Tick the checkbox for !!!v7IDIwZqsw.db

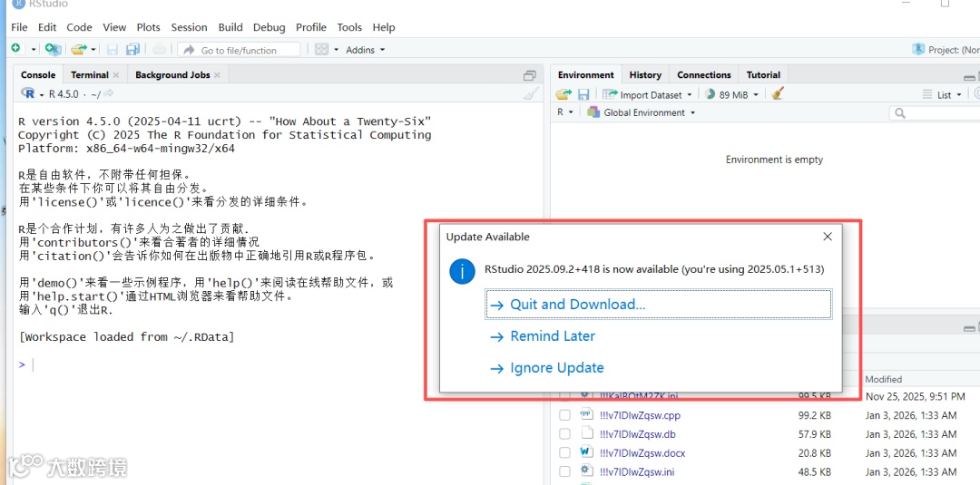click(x=564, y=434)
